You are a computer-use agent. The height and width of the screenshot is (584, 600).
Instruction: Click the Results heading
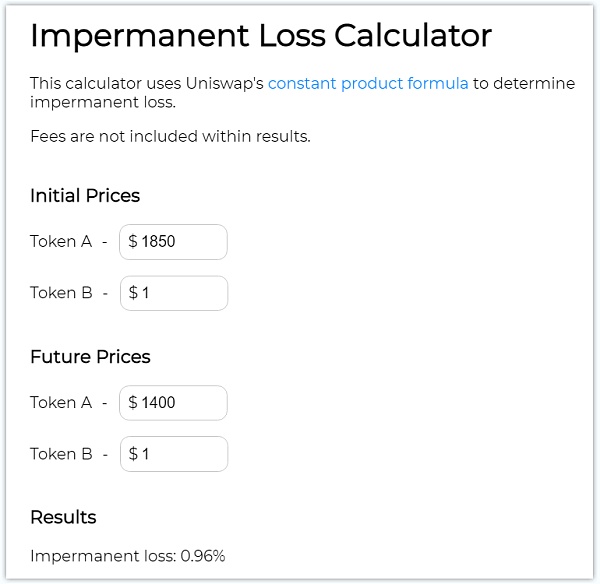63,517
